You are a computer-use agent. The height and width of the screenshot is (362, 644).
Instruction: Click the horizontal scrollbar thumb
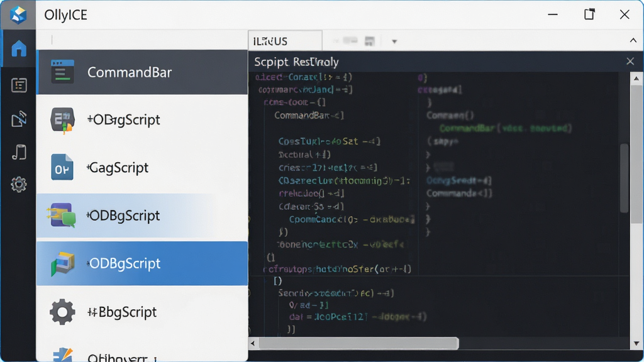click(x=358, y=344)
